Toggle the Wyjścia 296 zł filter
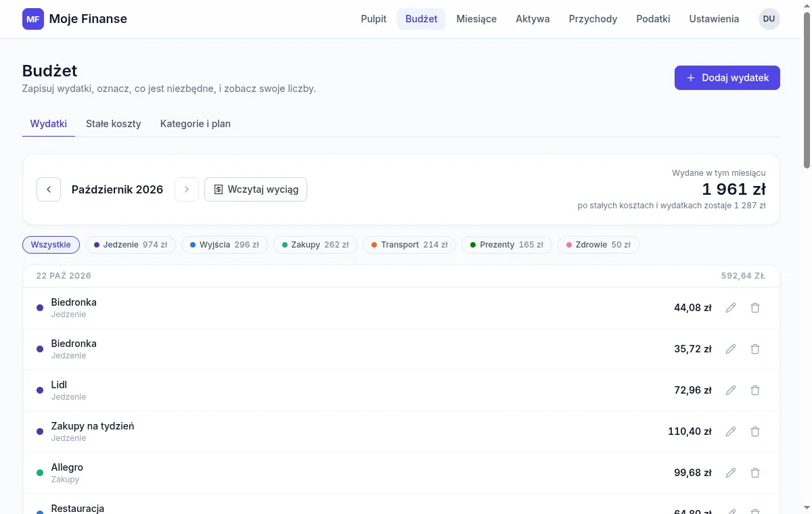 click(x=225, y=245)
